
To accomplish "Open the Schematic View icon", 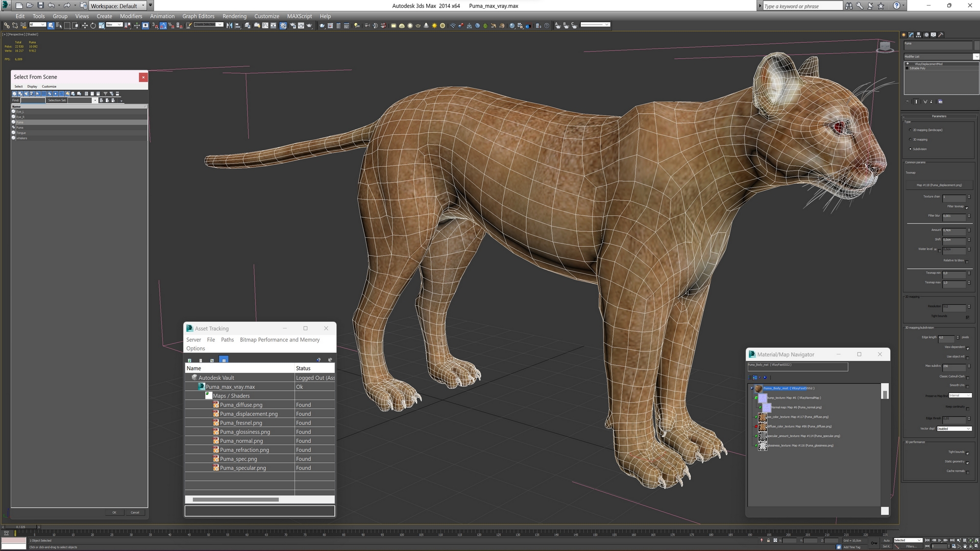I will 274,25.
